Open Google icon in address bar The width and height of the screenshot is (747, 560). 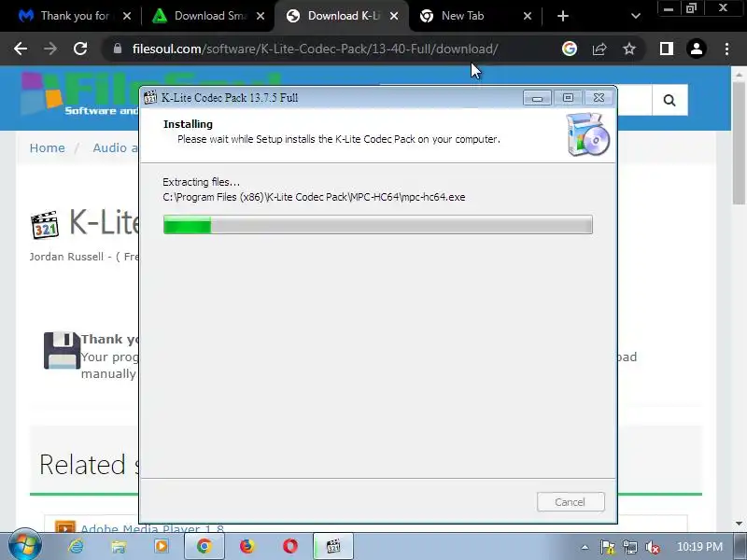pyautogui.click(x=570, y=49)
